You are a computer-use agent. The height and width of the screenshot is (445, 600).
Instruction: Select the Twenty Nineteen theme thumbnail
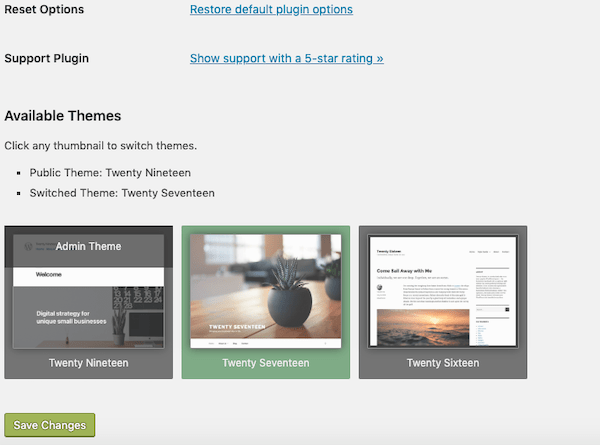[x=88, y=302]
